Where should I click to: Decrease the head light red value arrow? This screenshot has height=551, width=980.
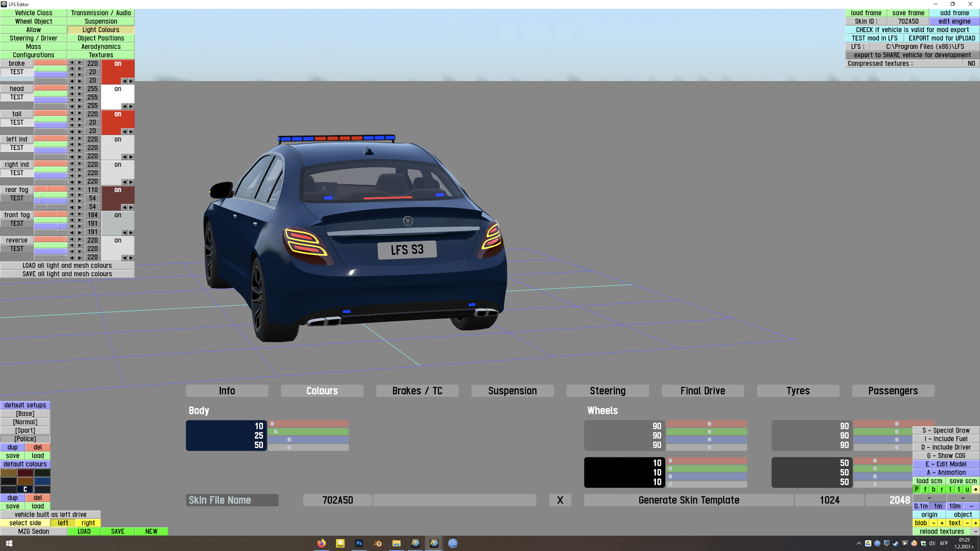click(72, 88)
